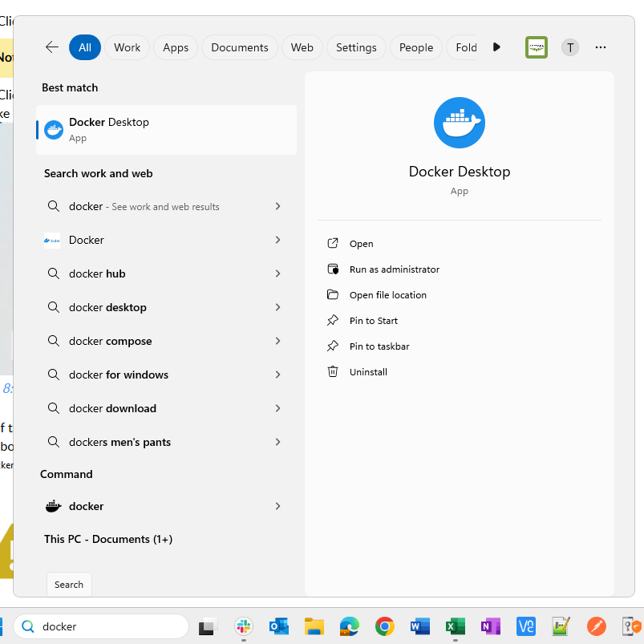Open Docker Desktop best match result
Viewport: 644px width, 644px height.
point(166,130)
